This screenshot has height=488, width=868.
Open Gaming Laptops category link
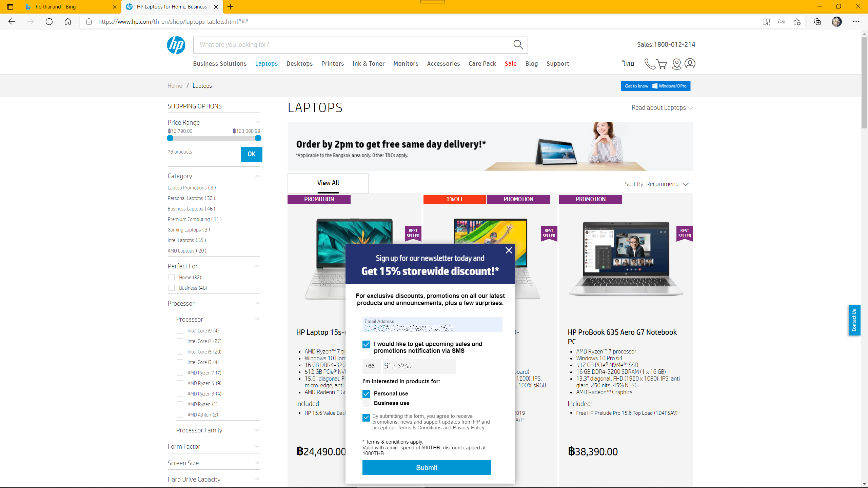pos(189,230)
